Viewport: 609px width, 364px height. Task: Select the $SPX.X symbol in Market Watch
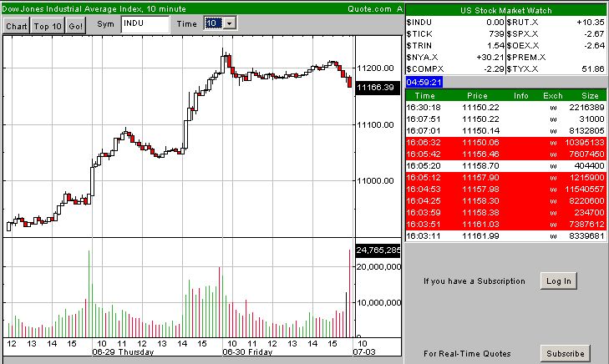click(x=522, y=34)
